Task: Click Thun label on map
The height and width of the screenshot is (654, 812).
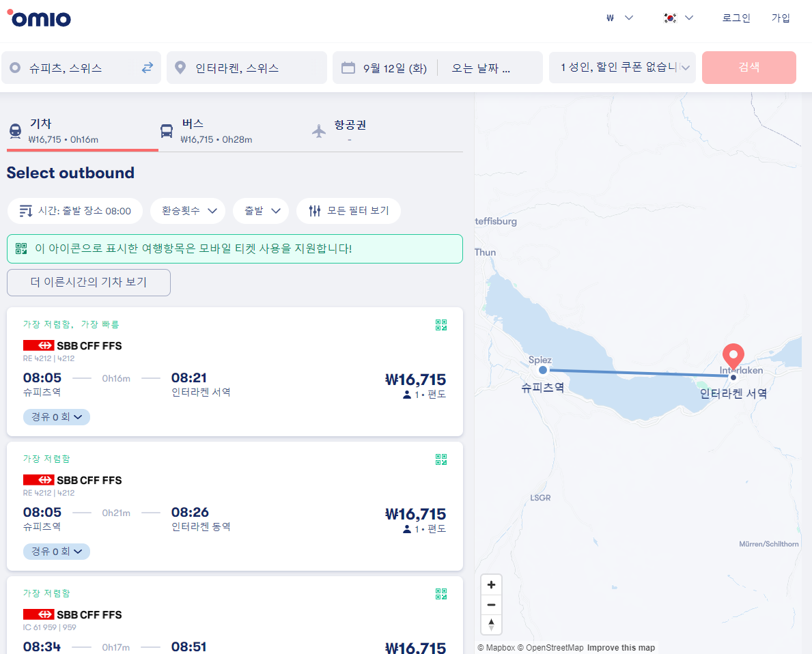Action: click(x=486, y=252)
